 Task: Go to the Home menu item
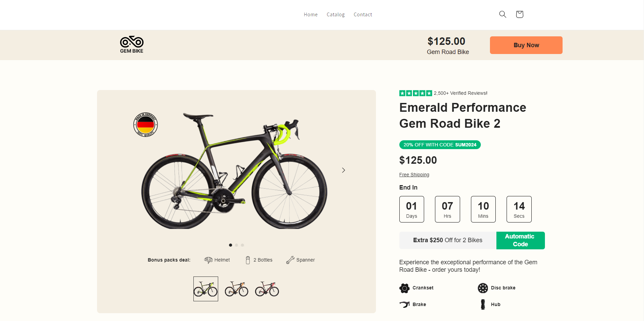pos(310,15)
